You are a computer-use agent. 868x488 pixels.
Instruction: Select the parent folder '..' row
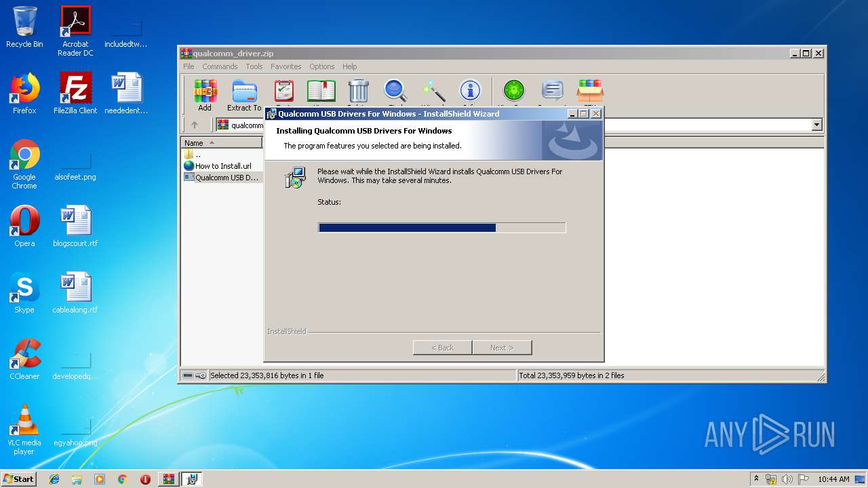pyautogui.click(x=222, y=155)
